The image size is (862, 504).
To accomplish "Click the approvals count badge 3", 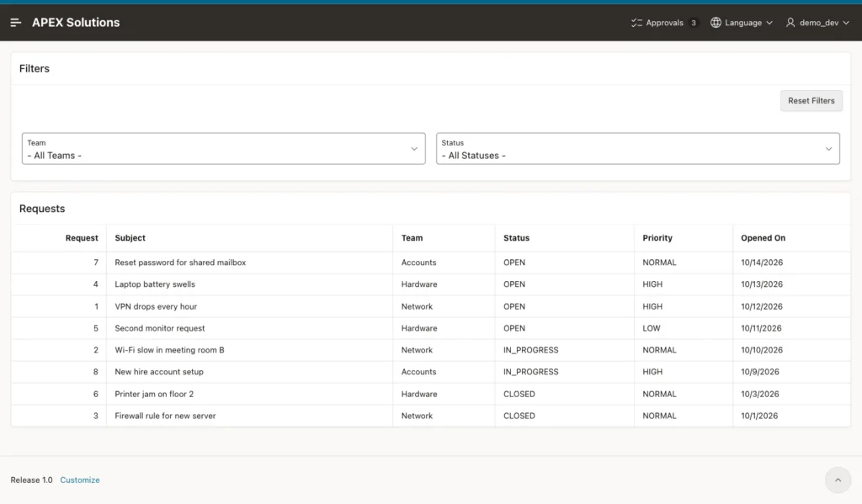I will point(694,23).
